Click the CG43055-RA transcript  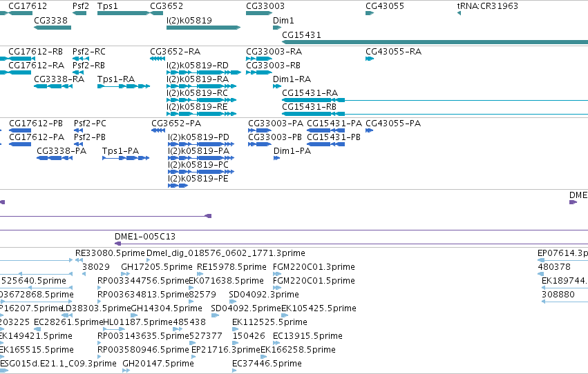point(370,59)
